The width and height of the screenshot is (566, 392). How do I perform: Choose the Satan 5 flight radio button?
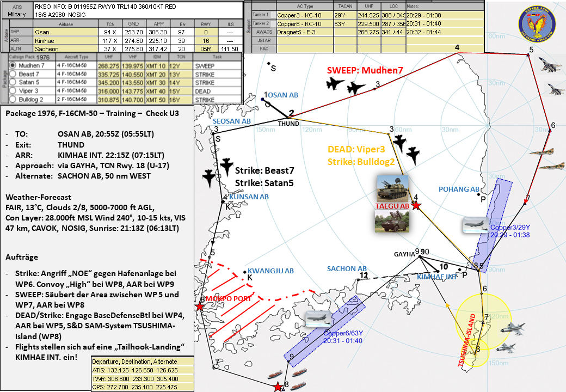(x=13, y=82)
